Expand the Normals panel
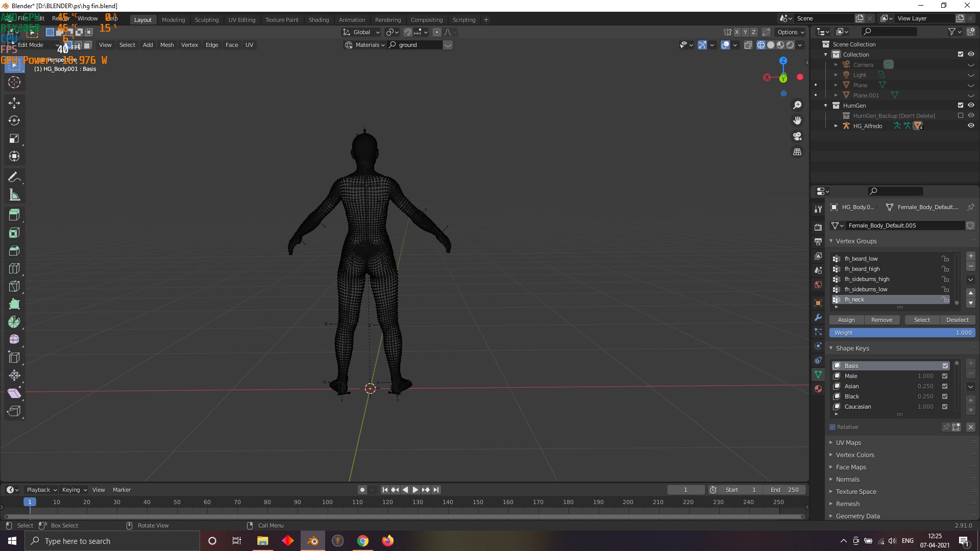The height and width of the screenshot is (551, 980). (x=847, y=479)
